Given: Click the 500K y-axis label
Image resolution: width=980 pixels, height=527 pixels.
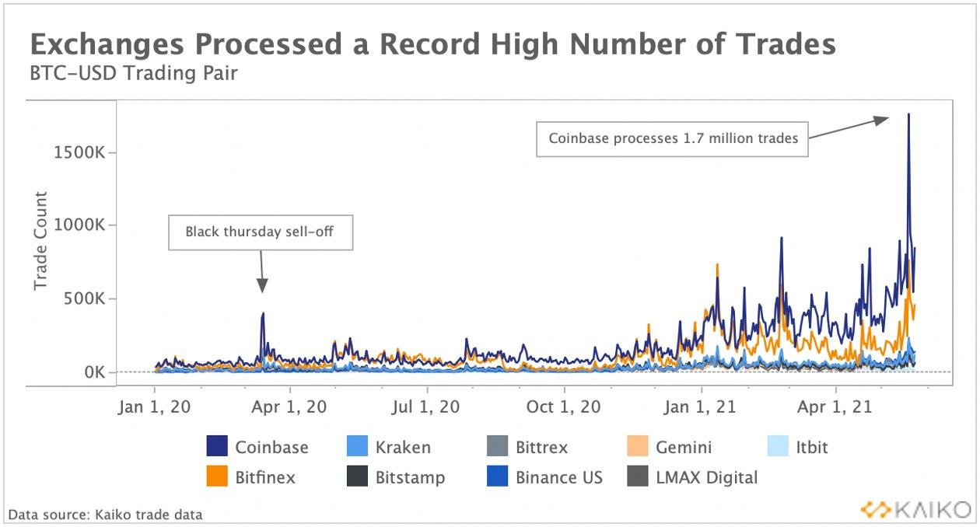Looking at the screenshot, I should tap(84, 299).
